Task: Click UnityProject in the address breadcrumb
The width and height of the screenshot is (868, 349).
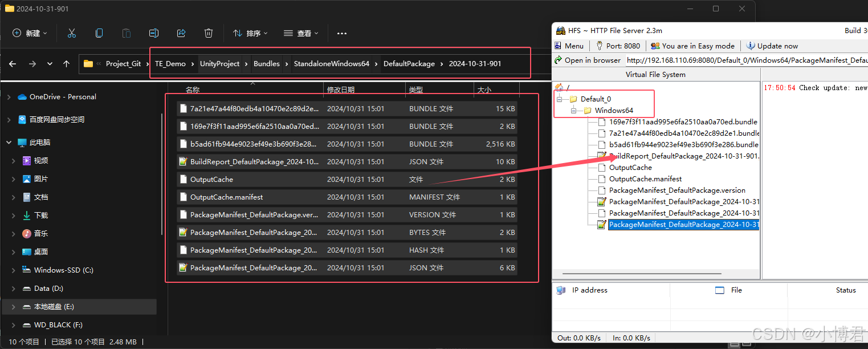Action: 219,64
